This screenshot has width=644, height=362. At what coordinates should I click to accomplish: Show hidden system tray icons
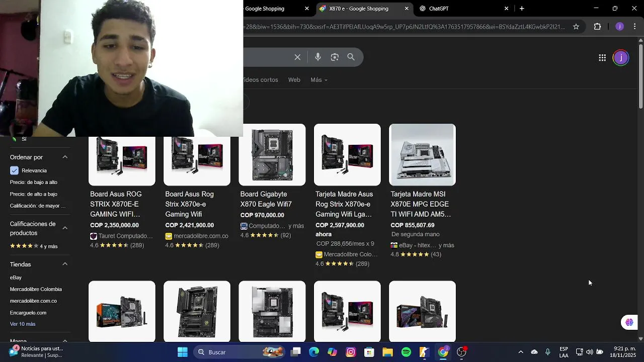pyautogui.click(x=521, y=352)
